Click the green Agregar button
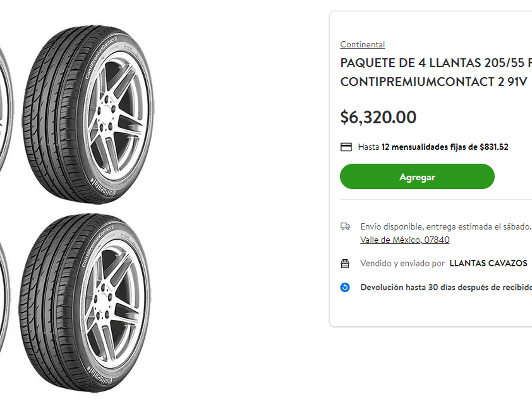 point(417,176)
